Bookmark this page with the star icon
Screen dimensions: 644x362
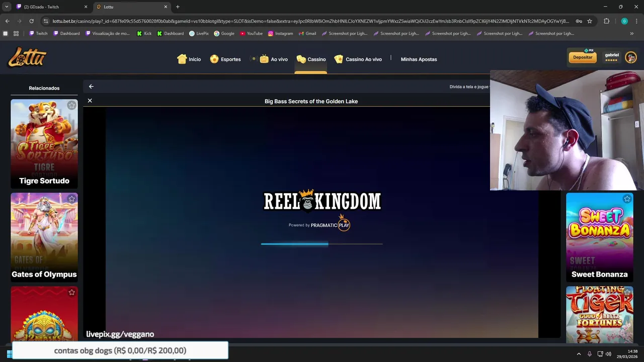pos(590,21)
